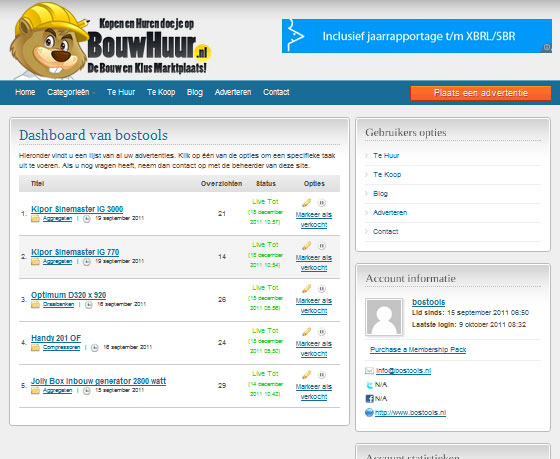Screen dimensions: 560x459
Task: Open the Kipor Sinemaster IG 3000 listing
Action: (77, 209)
